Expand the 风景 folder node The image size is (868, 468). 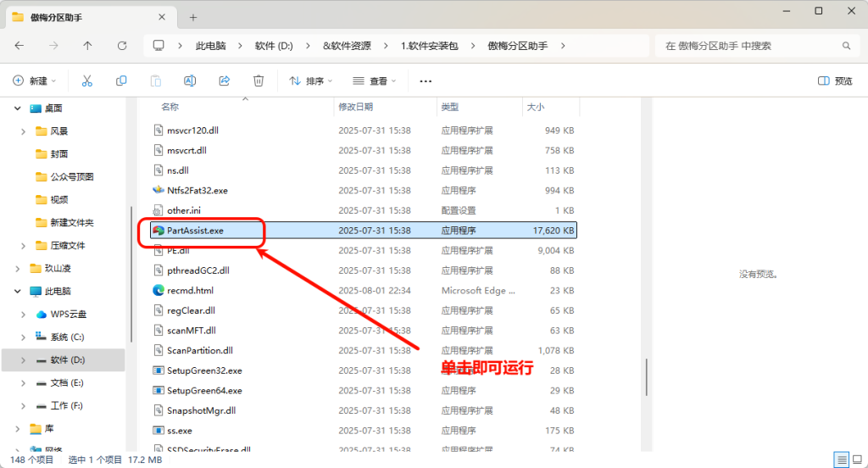click(23, 131)
